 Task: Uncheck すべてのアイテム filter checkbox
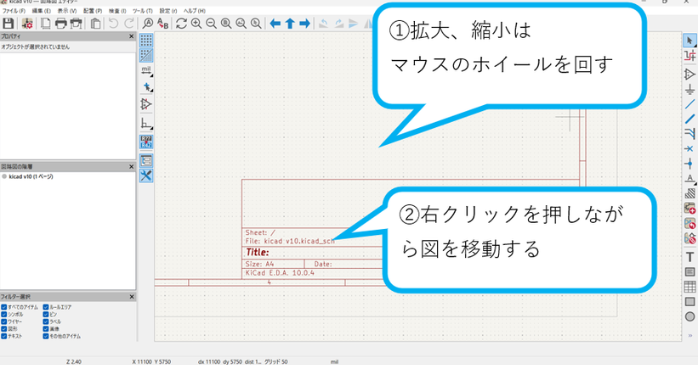pos(4,307)
